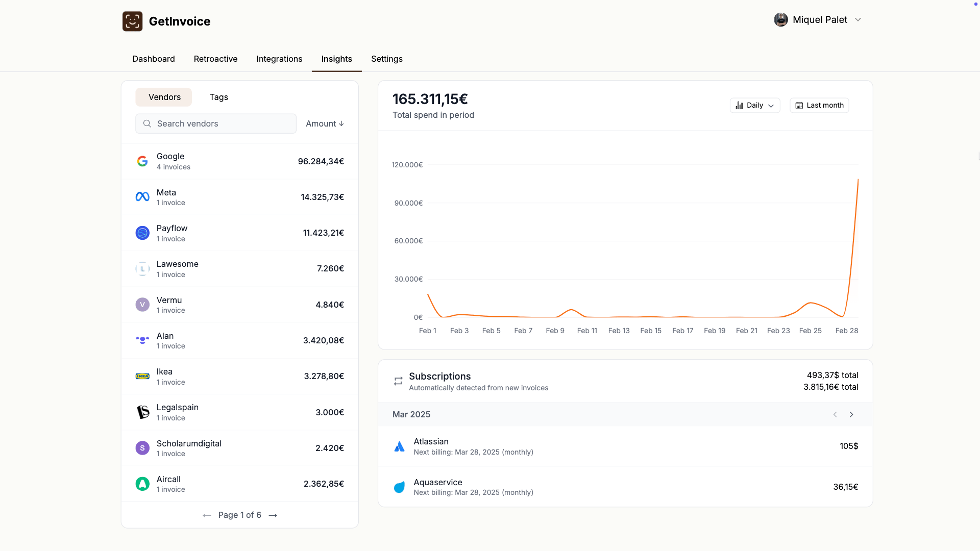Click the Aircall vendor logo

[142, 484]
